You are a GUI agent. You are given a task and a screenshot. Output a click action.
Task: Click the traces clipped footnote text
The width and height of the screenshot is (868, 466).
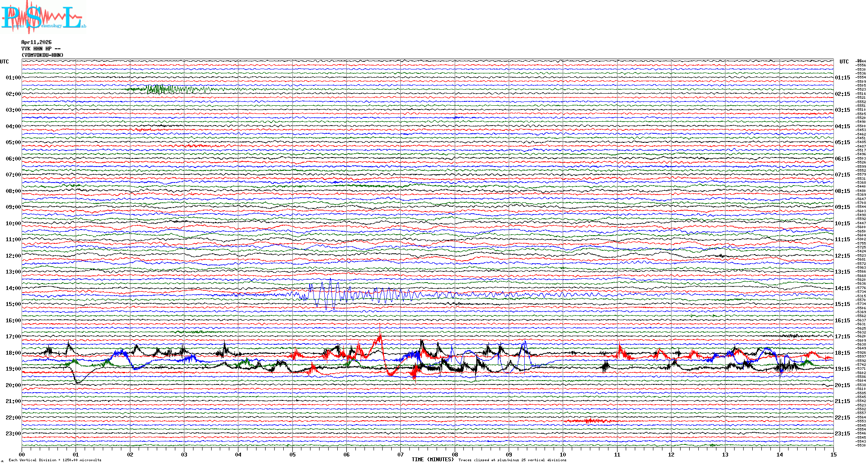(512, 460)
